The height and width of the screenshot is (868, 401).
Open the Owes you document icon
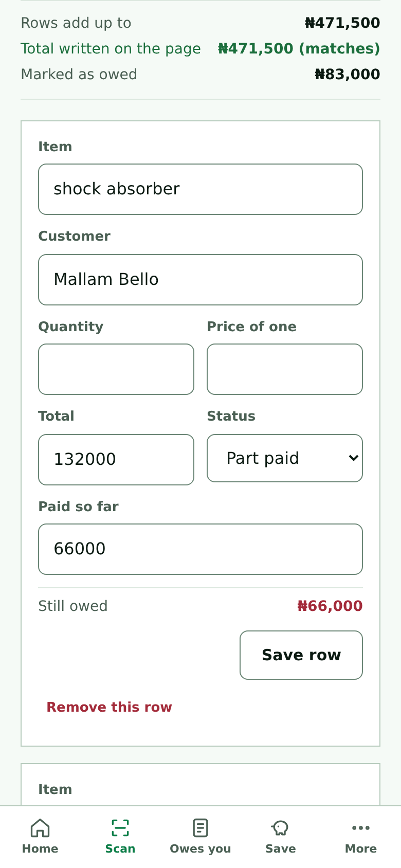[x=200, y=828]
